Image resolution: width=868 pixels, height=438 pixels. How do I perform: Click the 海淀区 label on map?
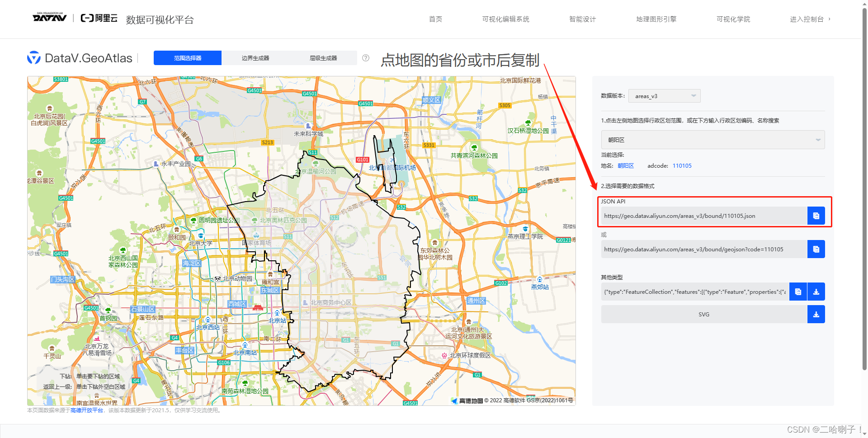point(192,263)
